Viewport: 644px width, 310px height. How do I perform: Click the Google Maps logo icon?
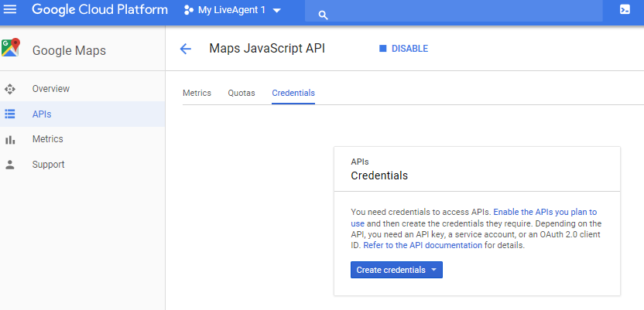click(10, 48)
